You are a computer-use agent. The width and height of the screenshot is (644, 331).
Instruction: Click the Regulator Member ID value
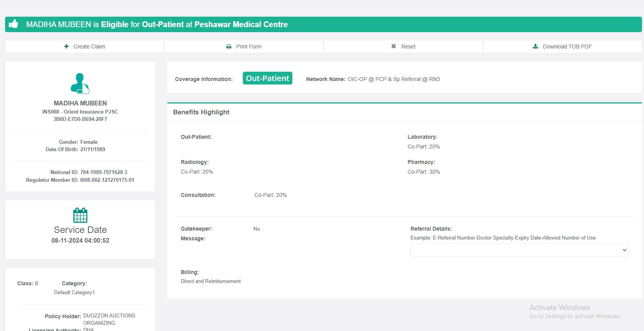click(107, 180)
